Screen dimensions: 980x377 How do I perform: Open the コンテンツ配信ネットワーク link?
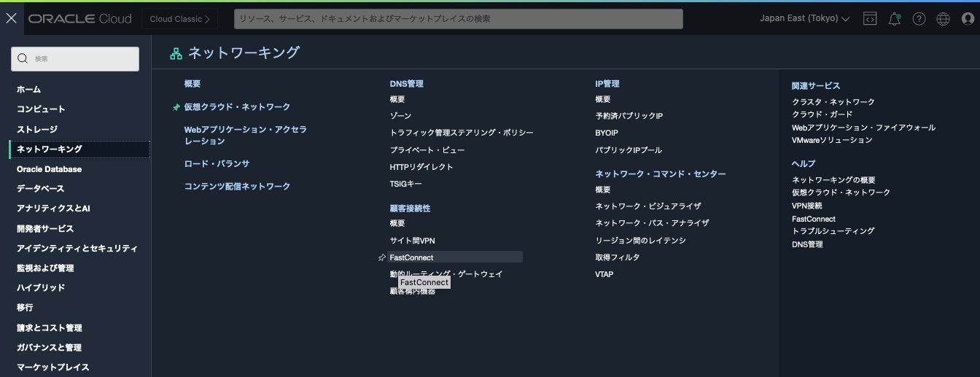pos(237,187)
